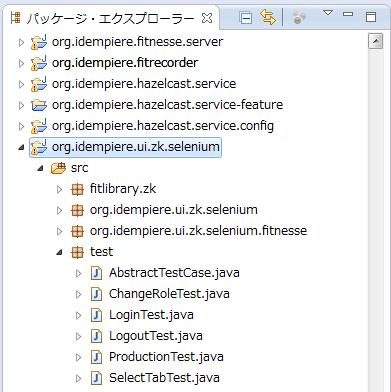This screenshot has height=392, width=391.
Task: Select highlighted org.idempiere.ui.zk.selenium project label
Action: coord(136,147)
